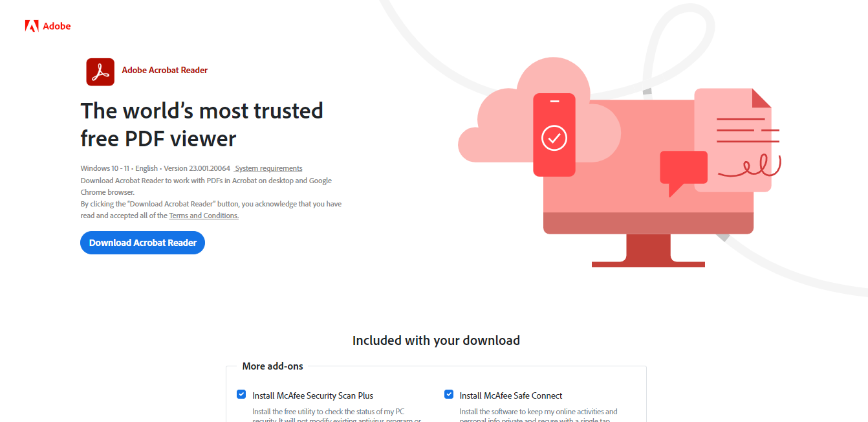This screenshot has width=868, height=422.
Task: Click the Install McAfee Security Scan Plus label
Action: pos(312,395)
